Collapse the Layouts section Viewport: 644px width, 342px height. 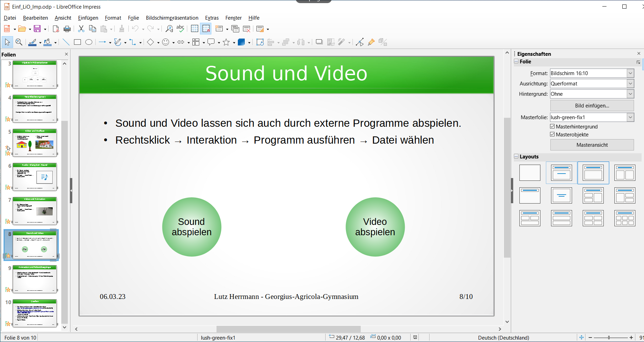(x=516, y=157)
